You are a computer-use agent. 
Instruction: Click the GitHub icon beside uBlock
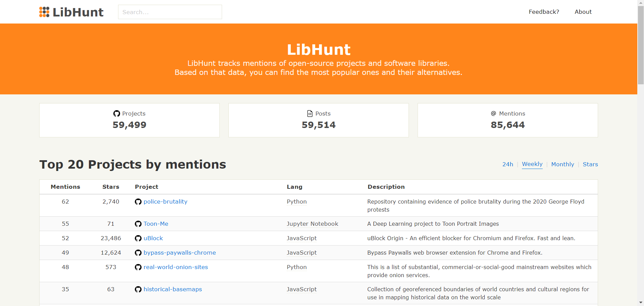[x=138, y=238]
